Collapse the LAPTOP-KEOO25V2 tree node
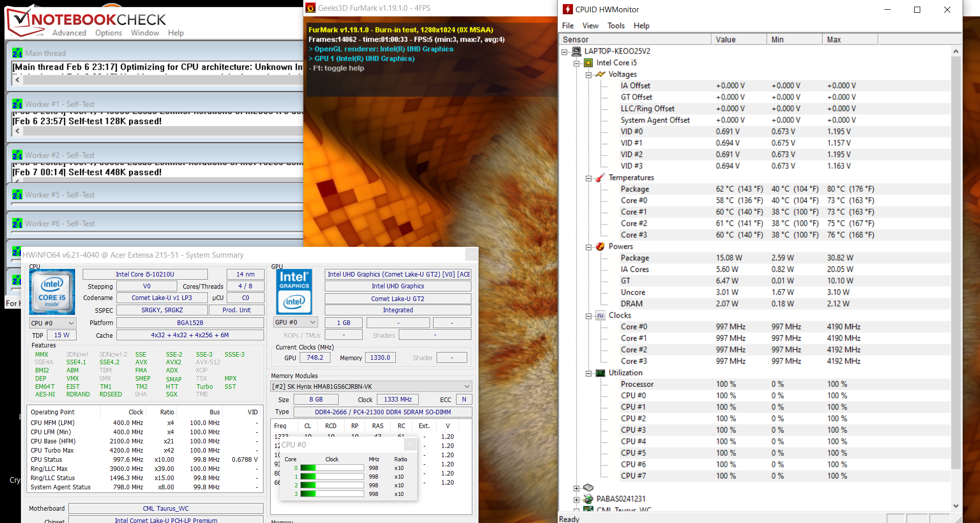This screenshot has width=980, height=523. click(x=564, y=52)
